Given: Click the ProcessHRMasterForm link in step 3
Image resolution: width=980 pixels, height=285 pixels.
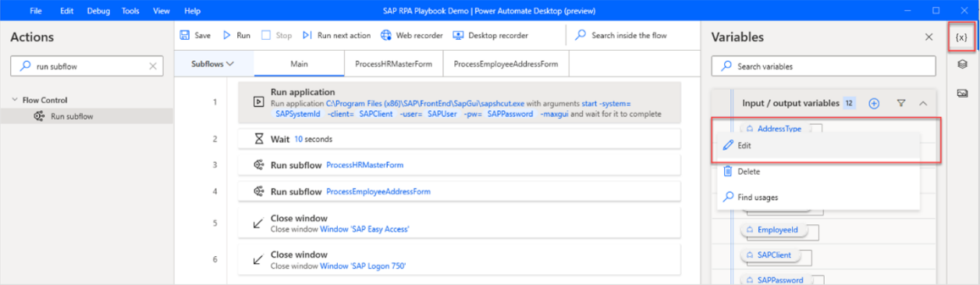Looking at the screenshot, I should tap(364, 165).
